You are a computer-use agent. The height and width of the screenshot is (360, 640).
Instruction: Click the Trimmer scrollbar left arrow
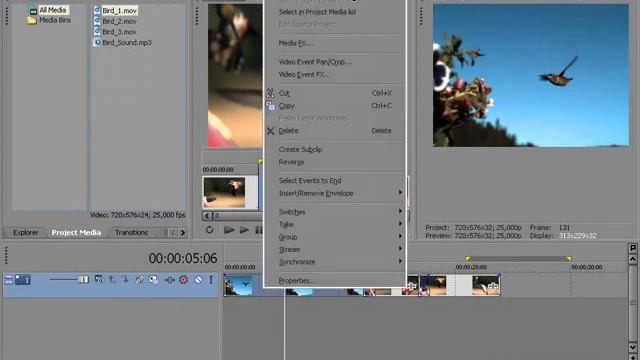point(207,216)
